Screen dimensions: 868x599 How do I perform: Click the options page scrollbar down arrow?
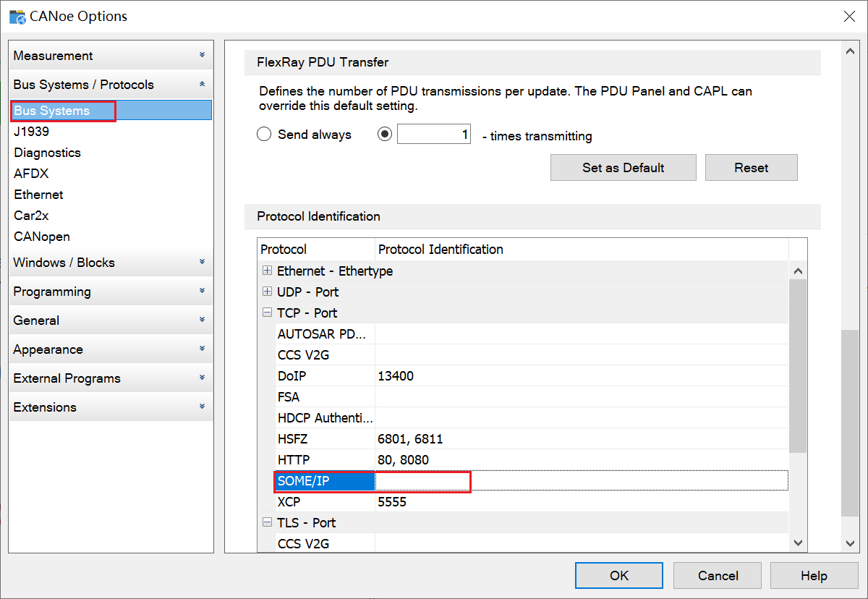pyautogui.click(x=849, y=543)
